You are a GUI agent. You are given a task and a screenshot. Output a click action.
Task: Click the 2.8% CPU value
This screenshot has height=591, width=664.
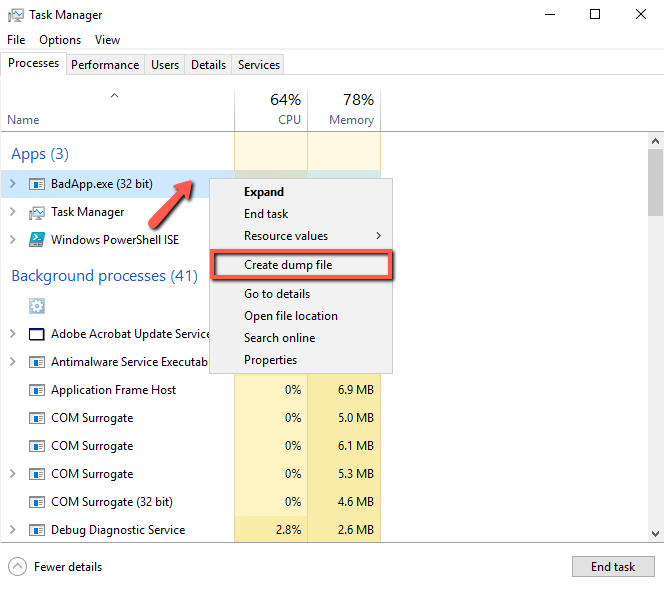(288, 530)
